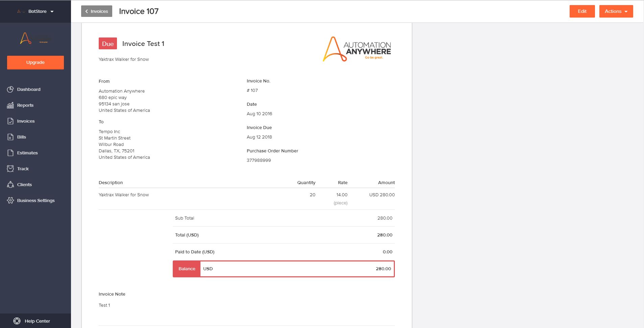
Task: Open the Estimates section
Action: pos(27,153)
